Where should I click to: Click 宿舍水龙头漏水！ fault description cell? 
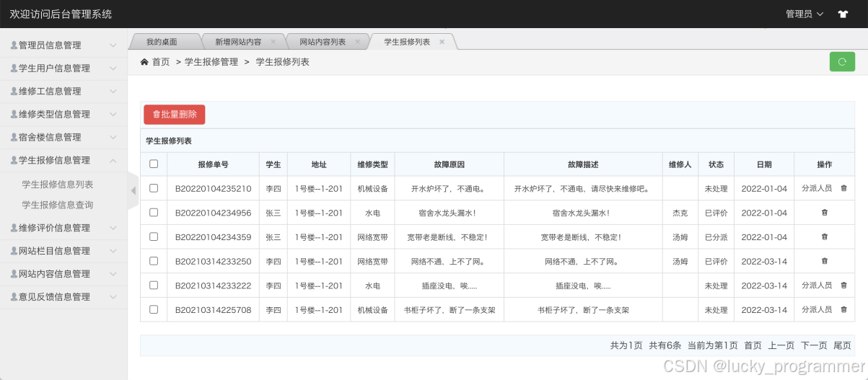582,213
